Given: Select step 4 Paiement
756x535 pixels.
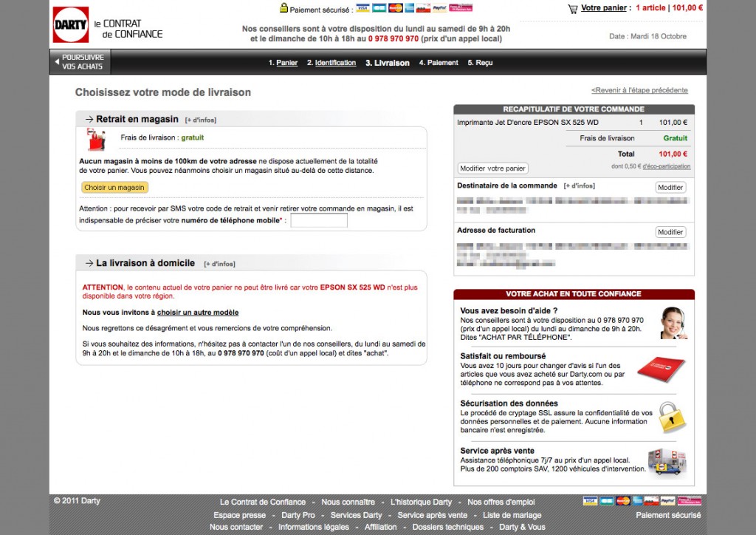Looking at the screenshot, I should (x=439, y=63).
